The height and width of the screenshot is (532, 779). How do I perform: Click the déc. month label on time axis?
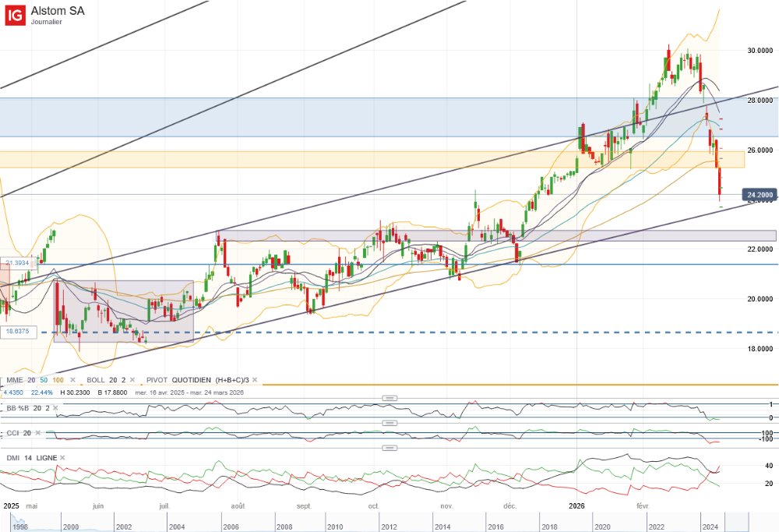[509, 506]
